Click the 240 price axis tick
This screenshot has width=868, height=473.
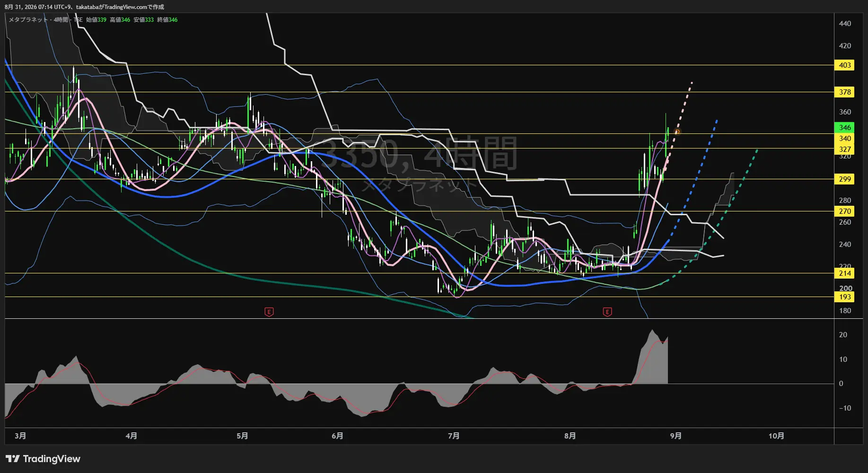pos(845,245)
